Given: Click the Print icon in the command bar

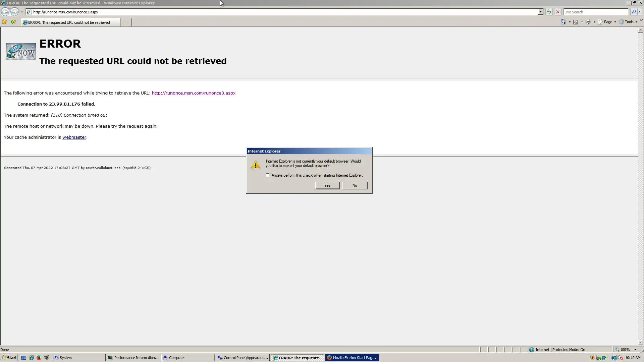Looking at the screenshot, I should tap(588, 22).
